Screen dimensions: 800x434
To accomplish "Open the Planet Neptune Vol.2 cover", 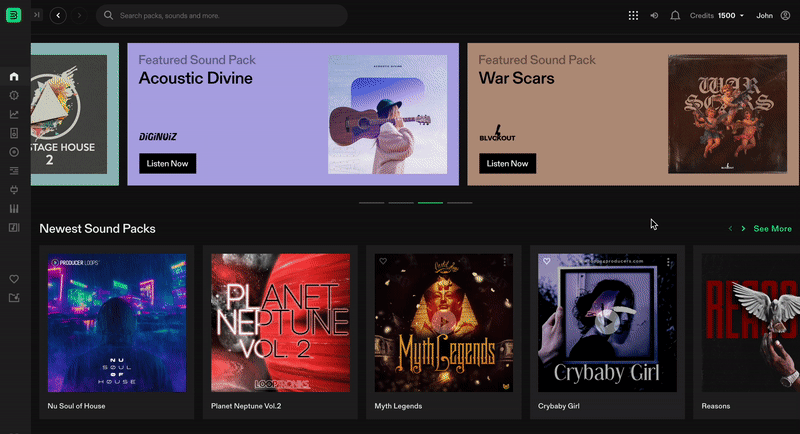I will [281, 323].
